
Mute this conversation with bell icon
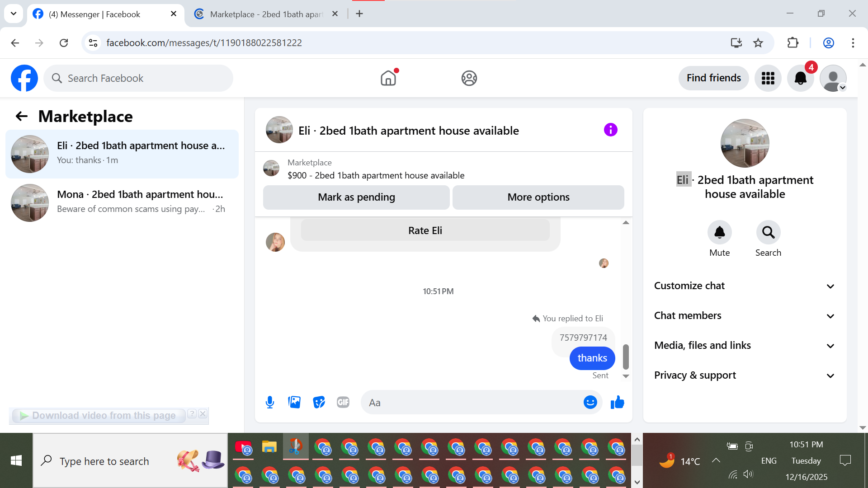[720, 232]
